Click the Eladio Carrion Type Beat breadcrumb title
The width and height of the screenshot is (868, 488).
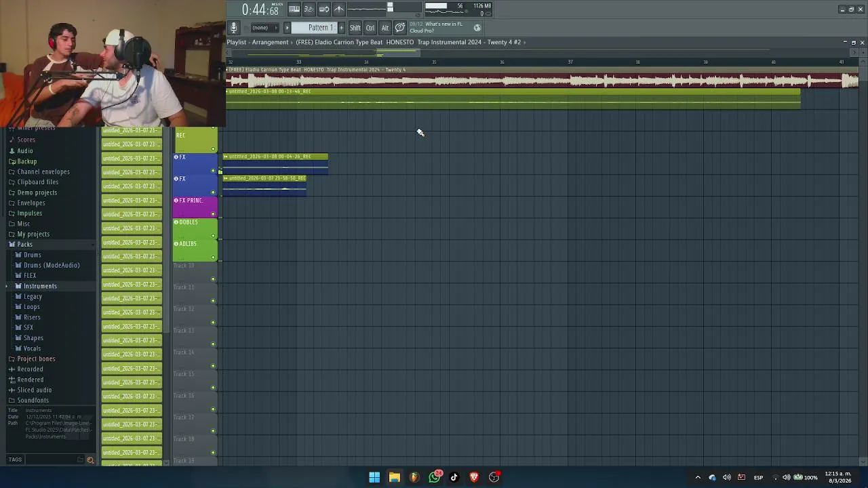[408, 42]
